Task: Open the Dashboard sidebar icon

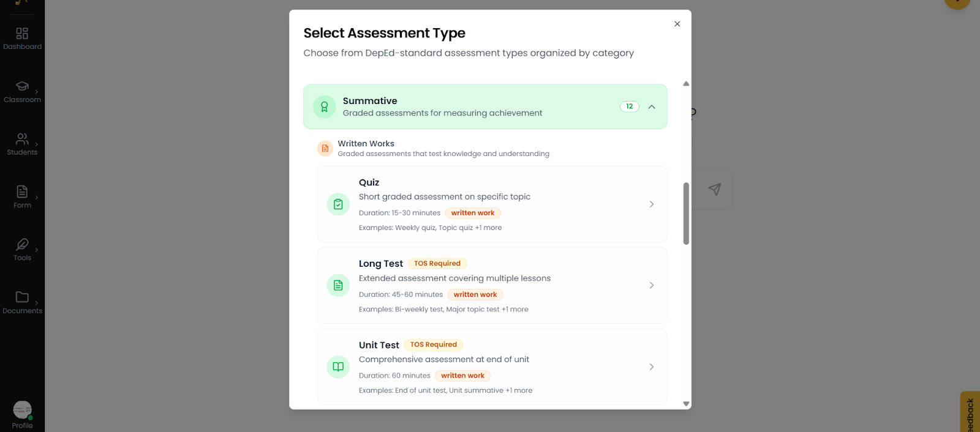Action: pos(22,34)
